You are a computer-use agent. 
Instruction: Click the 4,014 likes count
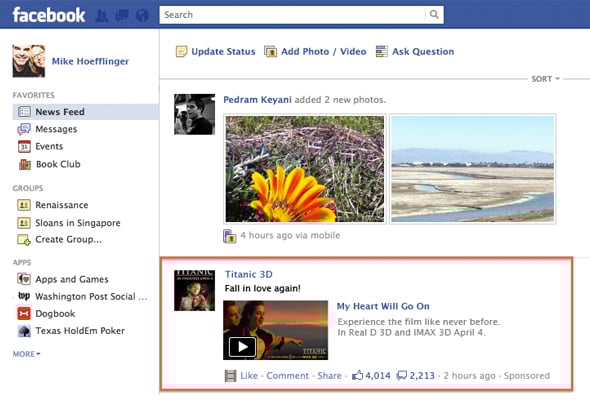pyautogui.click(x=378, y=376)
